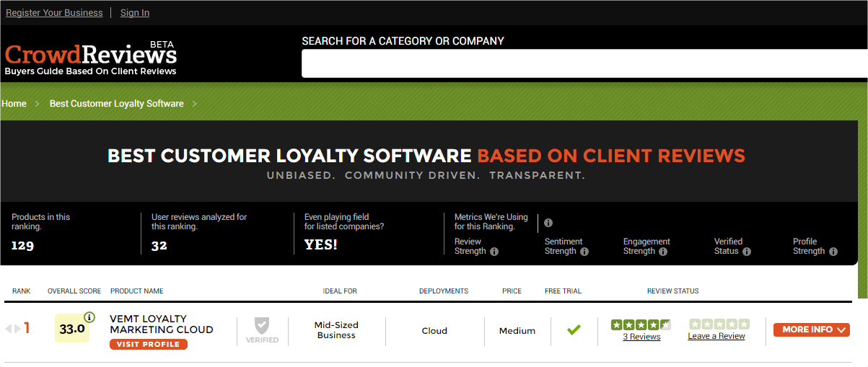Click the 33.0 overall score value

click(71, 329)
